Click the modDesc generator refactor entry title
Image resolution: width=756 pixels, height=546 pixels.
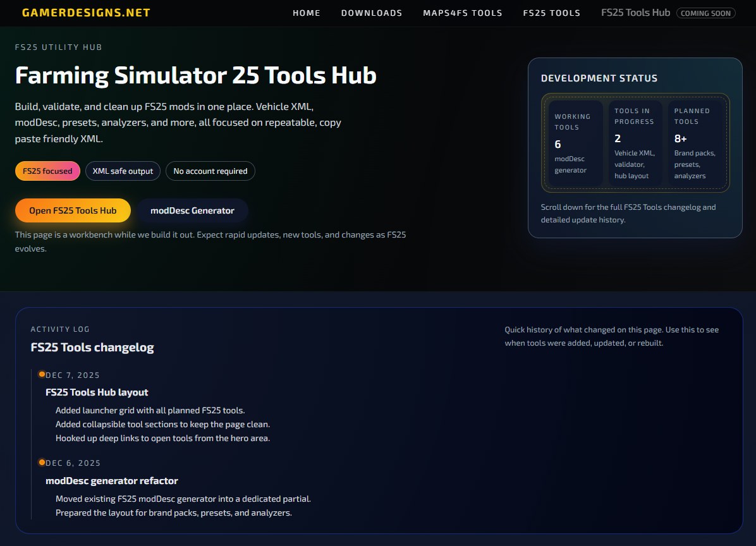point(112,481)
